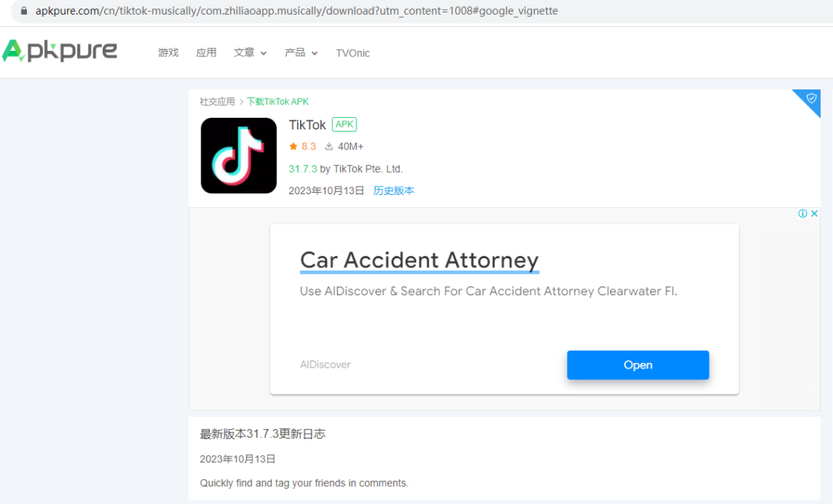Click the TikTok app title

coord(307,125)
